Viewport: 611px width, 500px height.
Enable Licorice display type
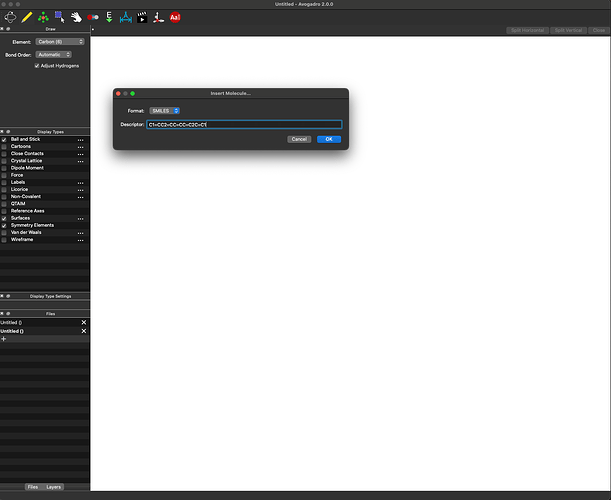4,190
